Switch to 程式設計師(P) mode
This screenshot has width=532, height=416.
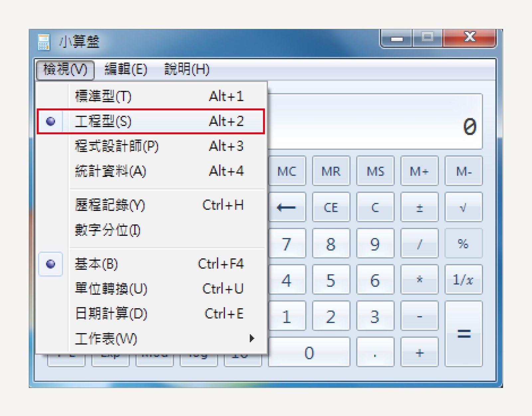click(151, 146)
